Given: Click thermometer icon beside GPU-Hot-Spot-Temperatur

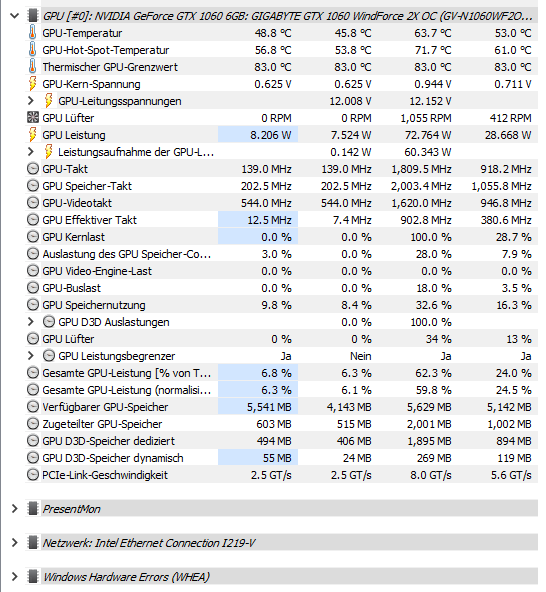Looking at the screenshot, I should (x=33, y=50).
